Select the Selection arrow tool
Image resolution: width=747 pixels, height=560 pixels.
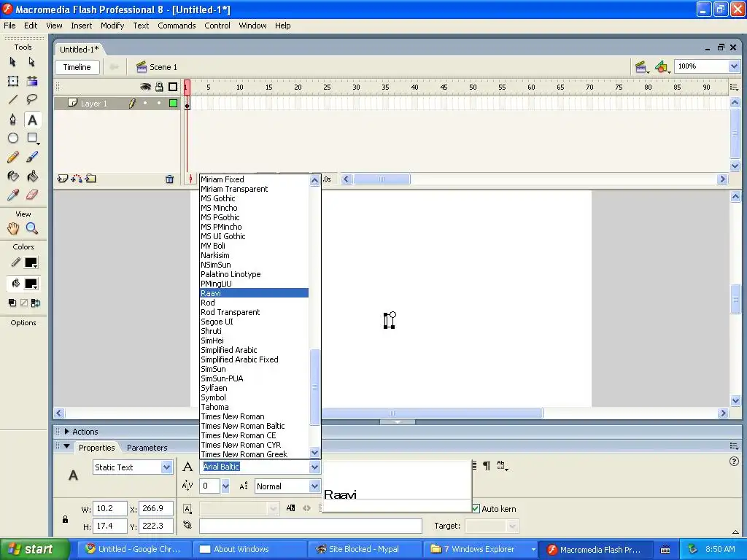click(13, 62)
